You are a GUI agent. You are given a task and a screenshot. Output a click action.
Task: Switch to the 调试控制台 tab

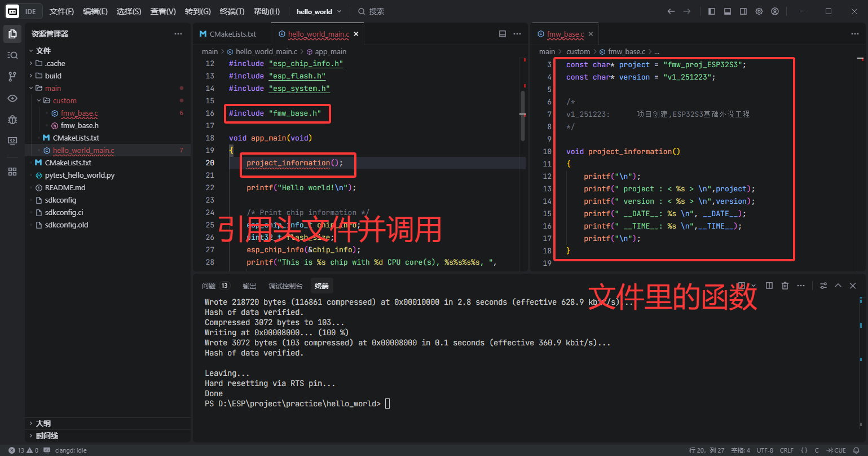(x=285, y=286)
